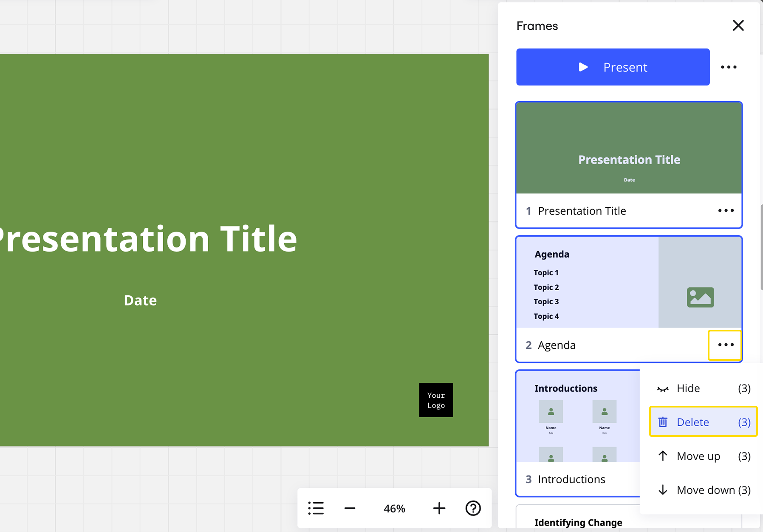This screenshot has height=532, width=763.
Task: Click the down arrow icon for Move down
Action: (663, 490)
